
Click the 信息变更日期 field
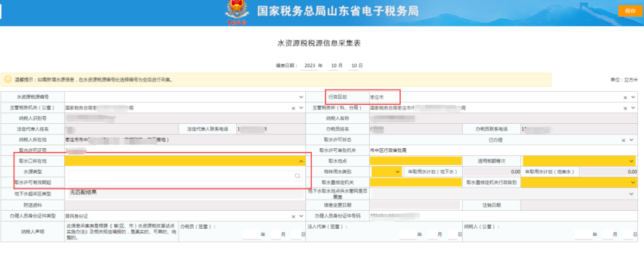point(416,205)
